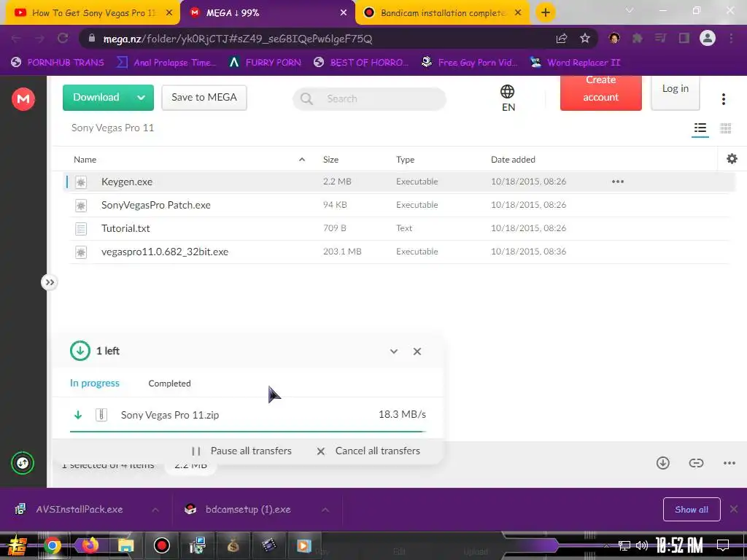Screen dimensions: 747x560
Task: Close the transfers panel
Action: (x=417, y=351)
